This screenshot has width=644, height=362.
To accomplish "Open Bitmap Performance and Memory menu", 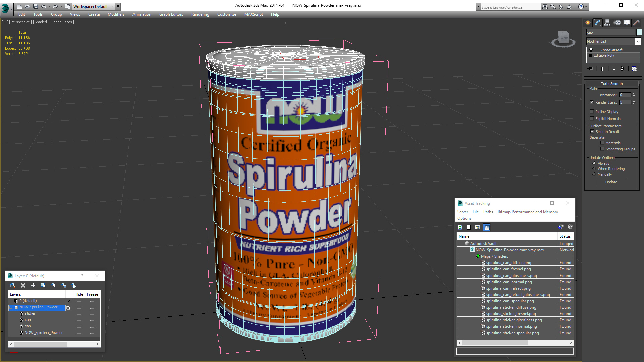I will (528, 212).
